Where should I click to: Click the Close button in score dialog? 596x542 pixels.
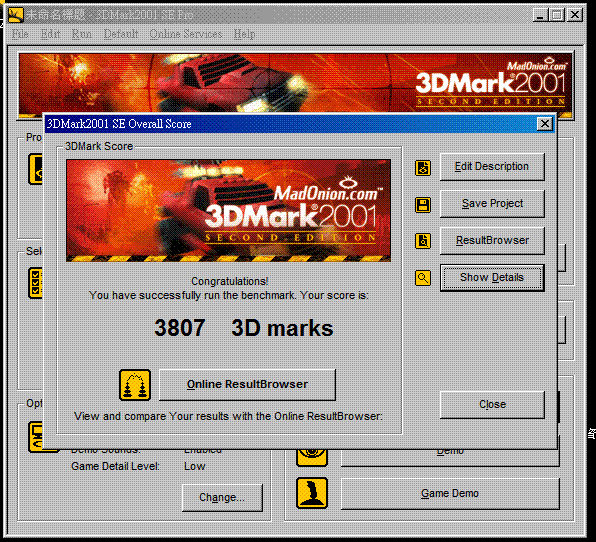click(492, 405)
